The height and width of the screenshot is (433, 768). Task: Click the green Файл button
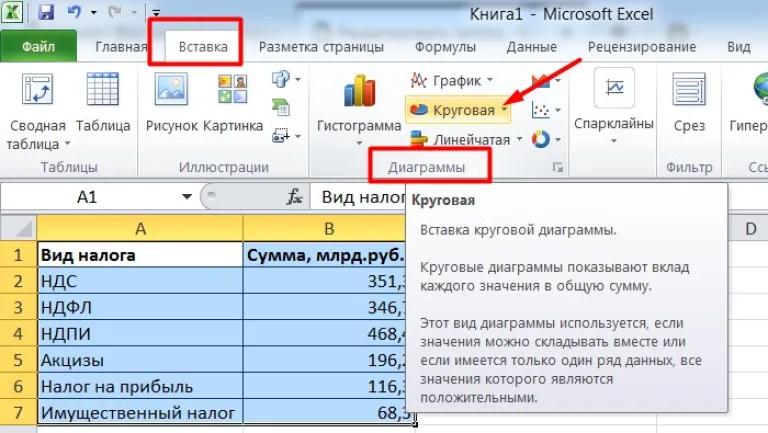click(38, 47)
